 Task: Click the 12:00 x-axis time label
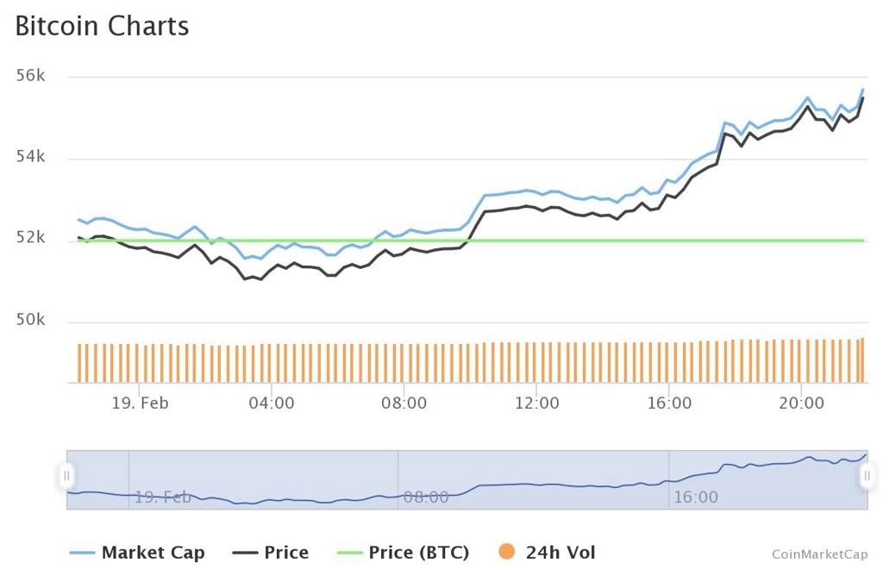[x=536, y=403]
